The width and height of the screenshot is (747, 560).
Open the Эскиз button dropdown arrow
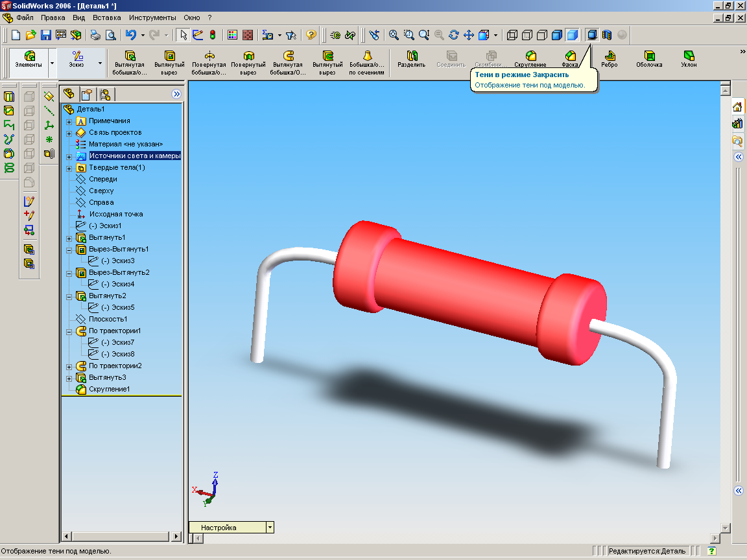pyautogui.click(x=100, y=63)
